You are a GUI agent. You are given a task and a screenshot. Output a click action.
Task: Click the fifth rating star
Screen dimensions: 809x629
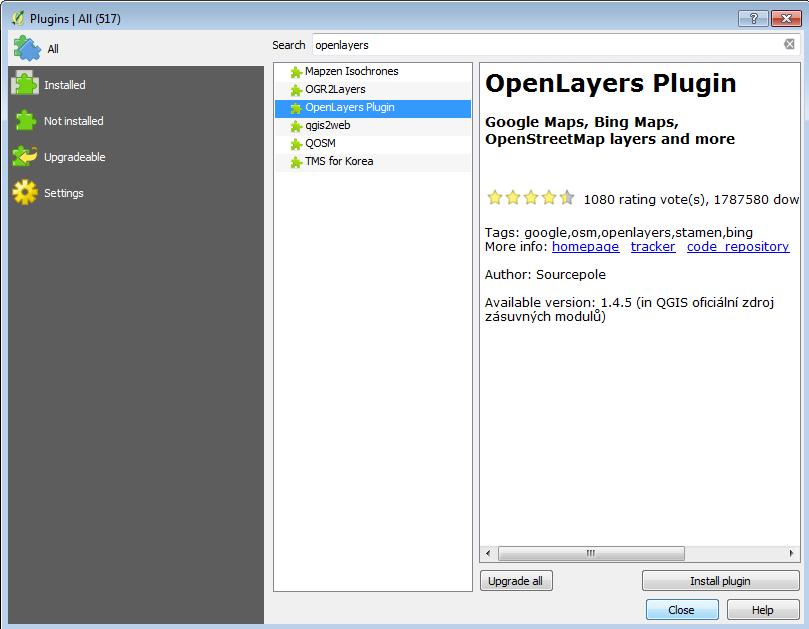click(567, 197)
